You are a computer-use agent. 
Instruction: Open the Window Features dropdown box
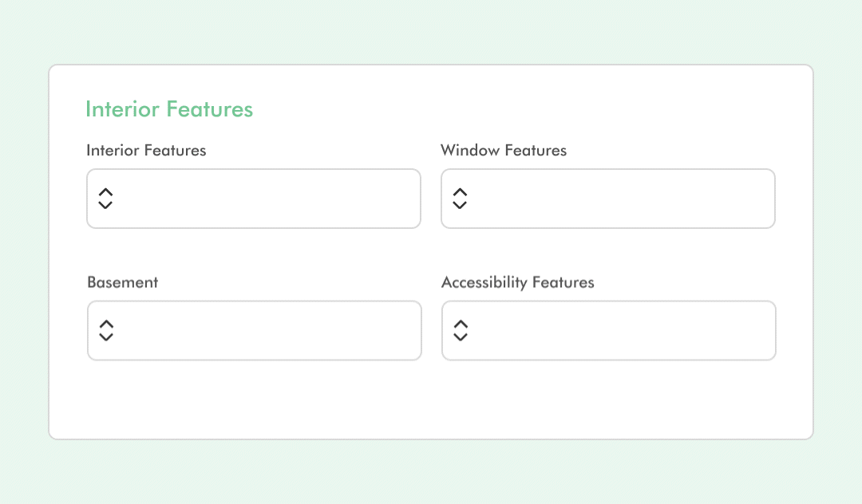[608, 199]
